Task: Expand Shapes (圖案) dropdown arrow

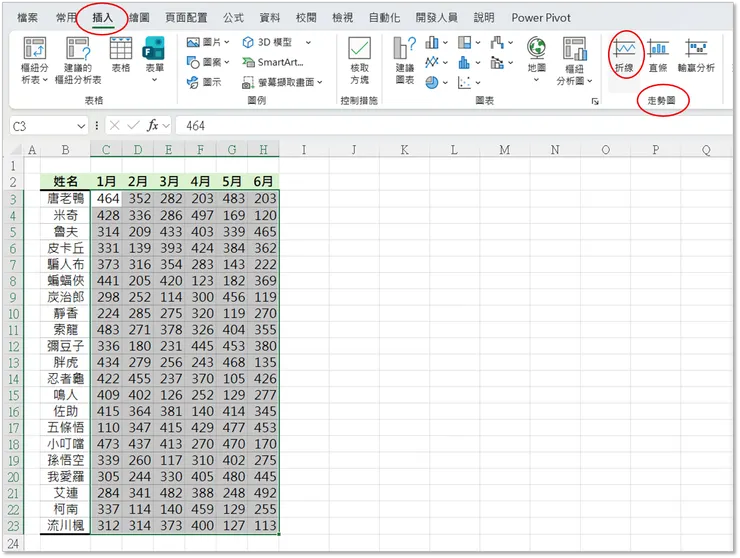Action: (227, 62)
